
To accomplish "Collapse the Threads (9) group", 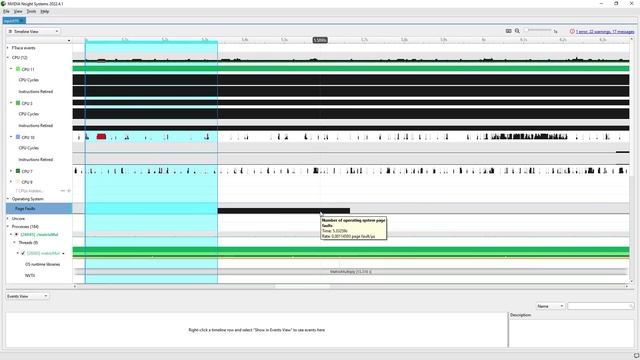I will tap(14, 242).
